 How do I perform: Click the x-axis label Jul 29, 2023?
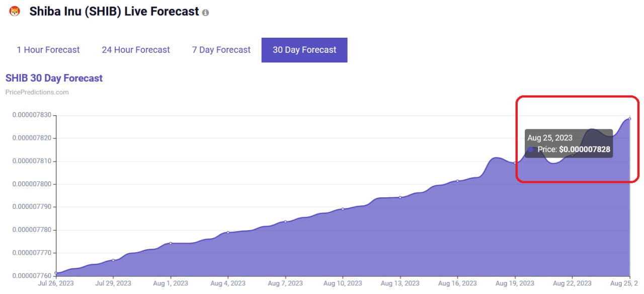(113, 283)
